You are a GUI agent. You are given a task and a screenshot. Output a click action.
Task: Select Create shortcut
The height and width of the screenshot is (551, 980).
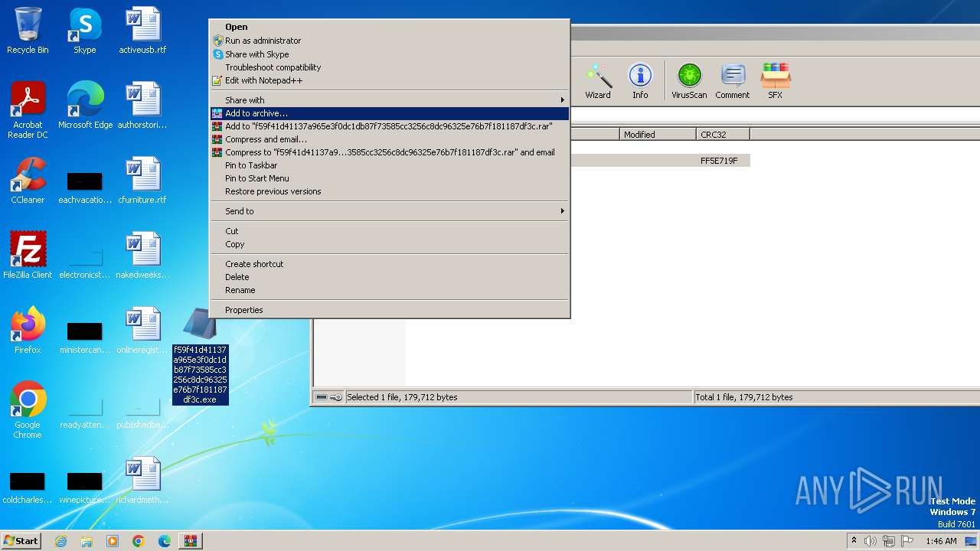(x=390, y=264)
